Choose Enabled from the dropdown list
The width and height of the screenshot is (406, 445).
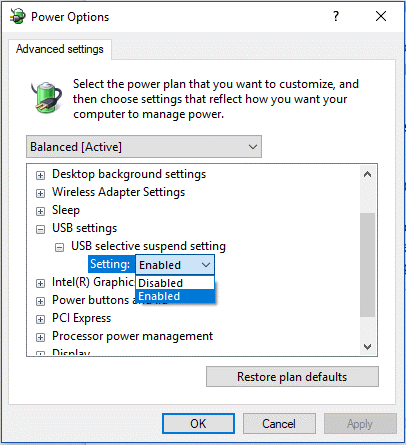(x=175, y=296)
